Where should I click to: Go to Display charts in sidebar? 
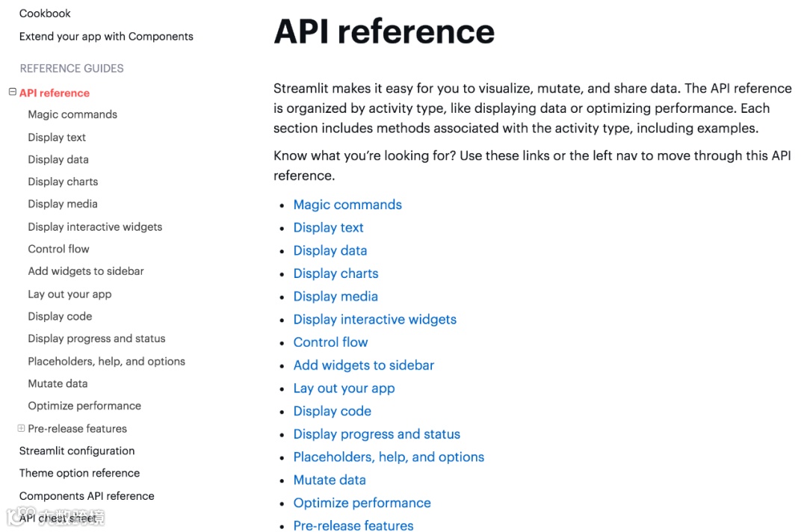[x=63, y=182]
